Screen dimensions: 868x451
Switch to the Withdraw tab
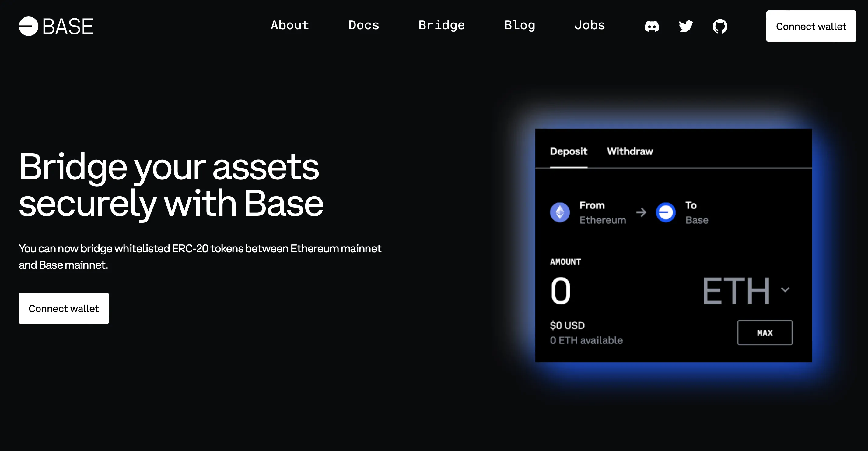click(x=630, y=151)
